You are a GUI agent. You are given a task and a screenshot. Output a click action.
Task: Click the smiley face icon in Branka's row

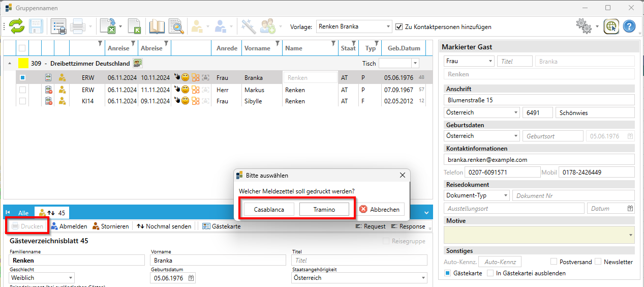pos(186,78)
